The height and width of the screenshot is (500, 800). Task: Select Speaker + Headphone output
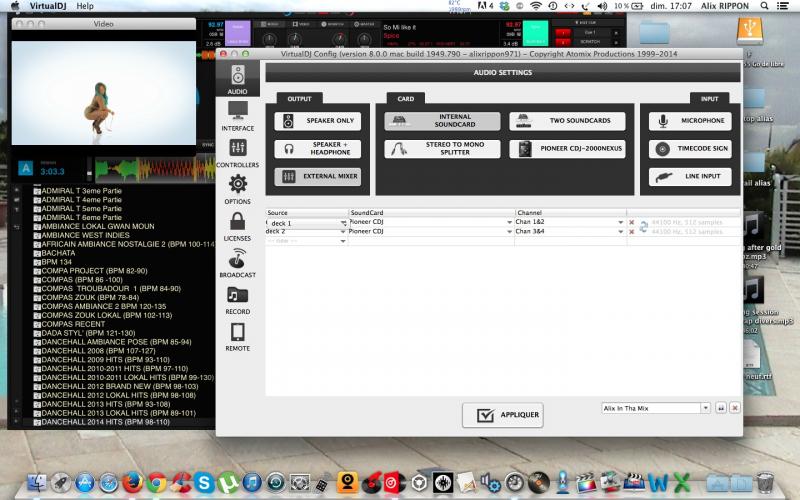(x=317, y=148)
